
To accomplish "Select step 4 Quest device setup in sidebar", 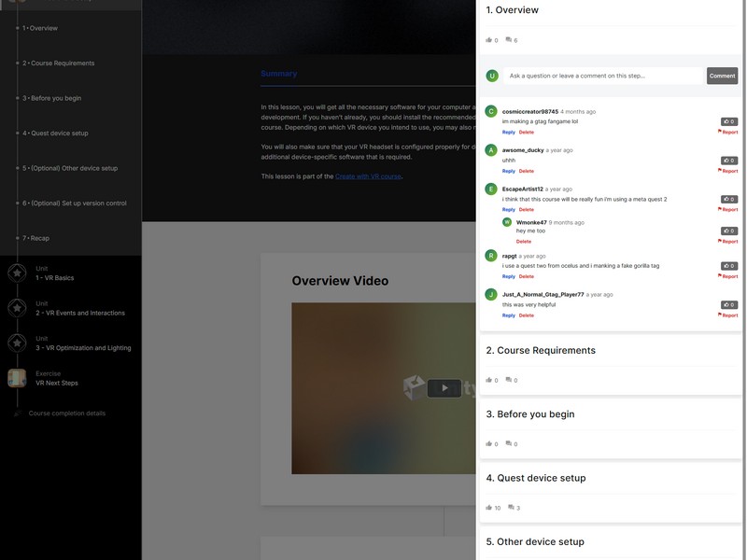I will pyautogui.click(x=58, y=133).
